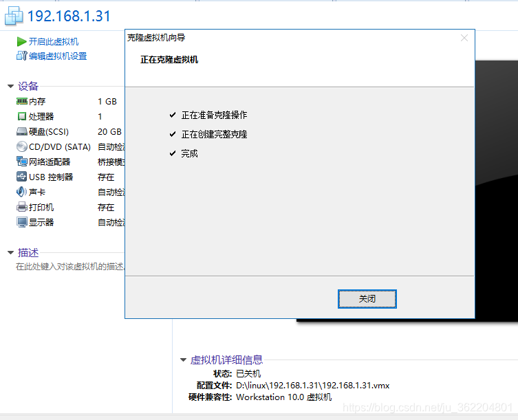The width and height of the screenshot is (518, 420).
Task: Click the memory chip icon beside 内存
Action: click(22, 101)
